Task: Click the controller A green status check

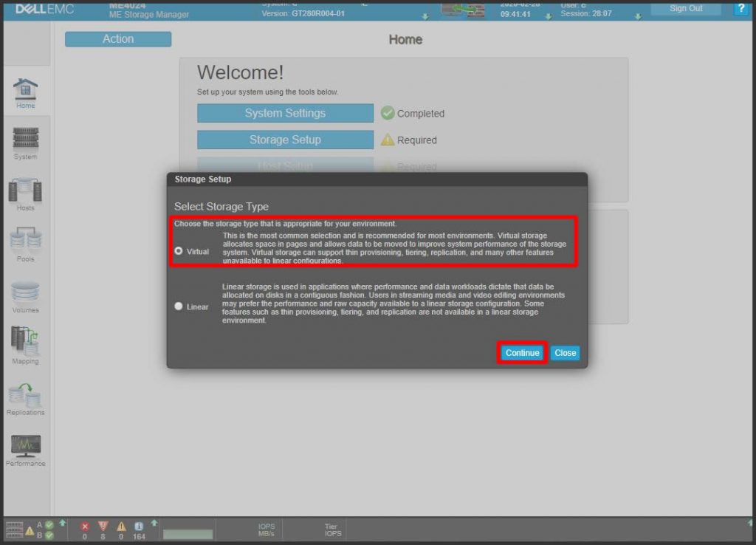Action: click(x=49, y=525)
